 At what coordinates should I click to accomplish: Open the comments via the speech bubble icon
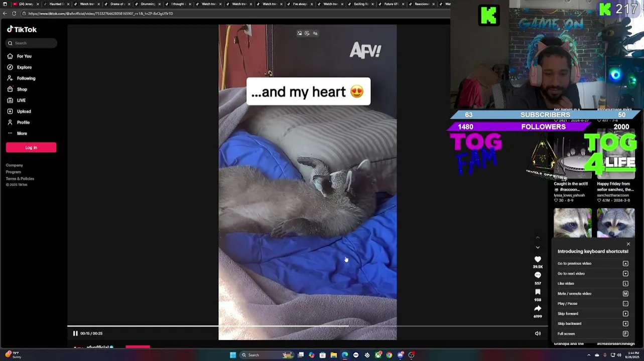(538, 275)
